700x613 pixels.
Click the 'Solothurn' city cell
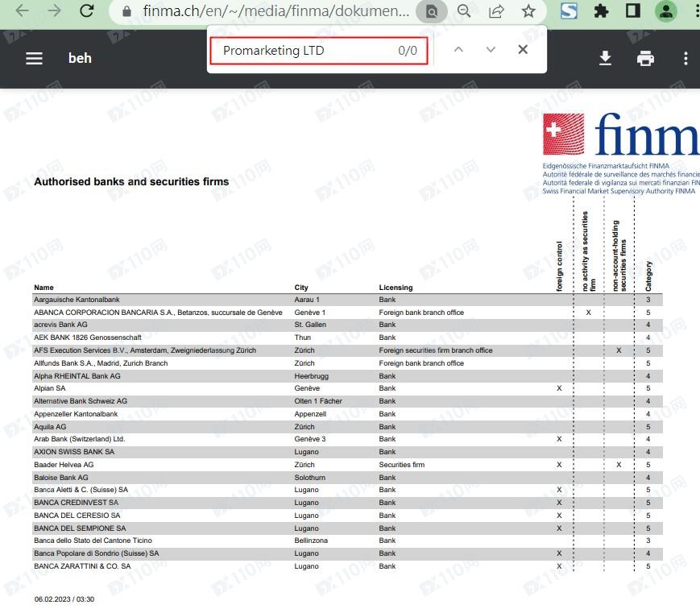click(x=310, y=478)
